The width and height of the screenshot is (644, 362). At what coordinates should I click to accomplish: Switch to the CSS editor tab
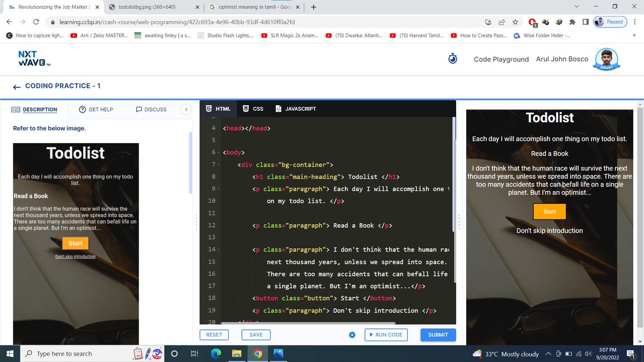[x=253, y=108]
